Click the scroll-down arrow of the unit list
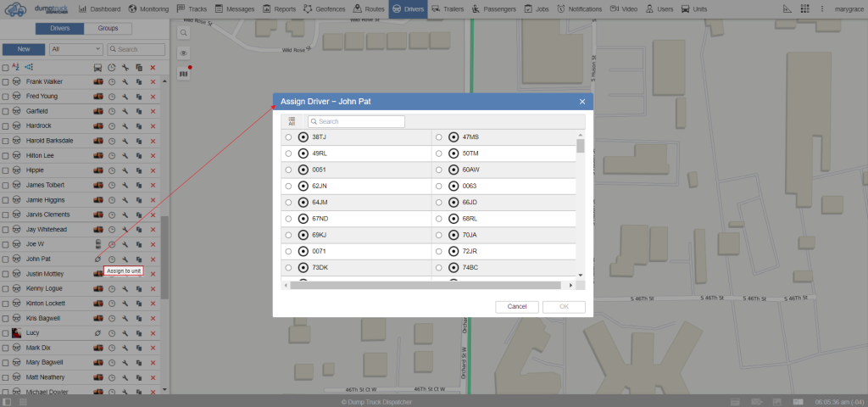 pyautogui.click(x=581, y=275)
